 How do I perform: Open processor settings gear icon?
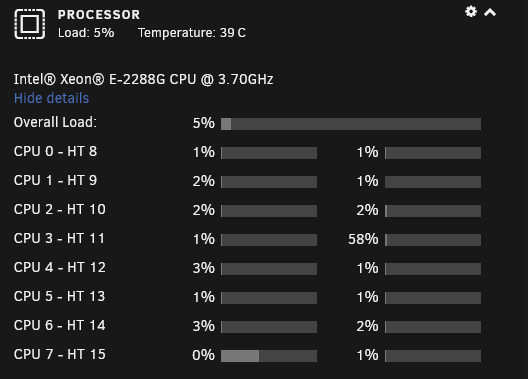[x=471, y=12]
